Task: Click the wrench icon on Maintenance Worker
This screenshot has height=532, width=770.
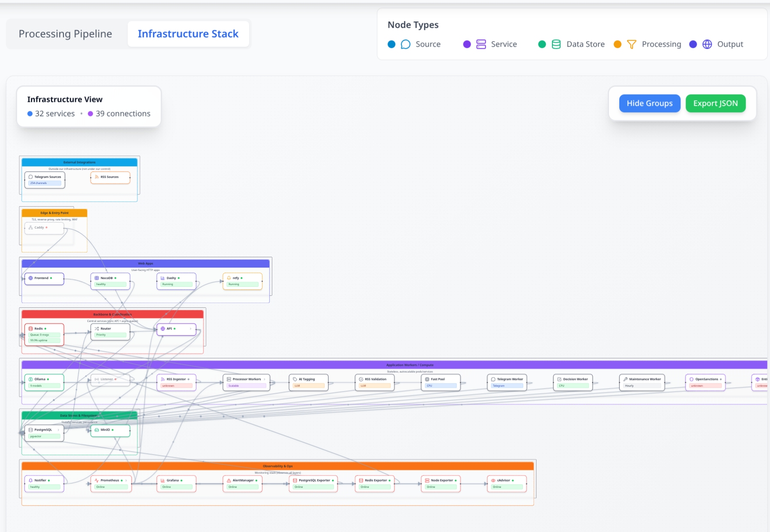Action: [625, 379]
